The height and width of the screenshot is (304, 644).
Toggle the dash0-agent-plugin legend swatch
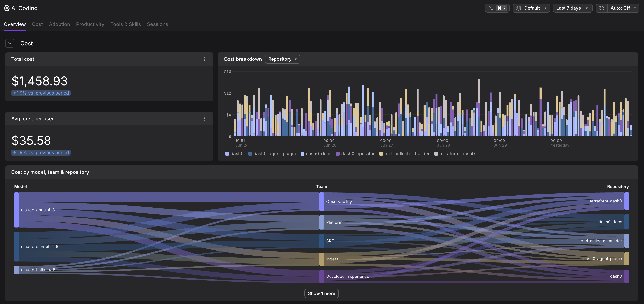click(250, 154)
